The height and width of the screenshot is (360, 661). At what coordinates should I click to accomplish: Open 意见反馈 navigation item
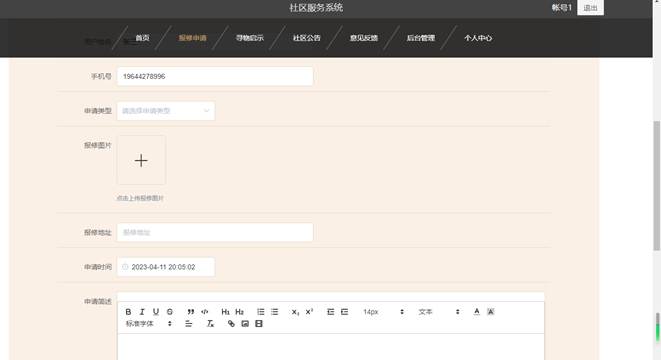[364, 38]
